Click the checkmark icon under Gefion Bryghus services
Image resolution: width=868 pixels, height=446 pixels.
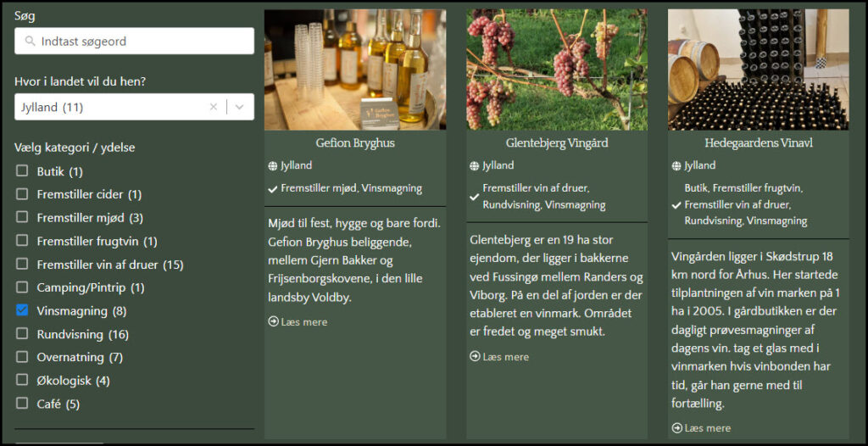pyautogui.click(x=272, y=189)
